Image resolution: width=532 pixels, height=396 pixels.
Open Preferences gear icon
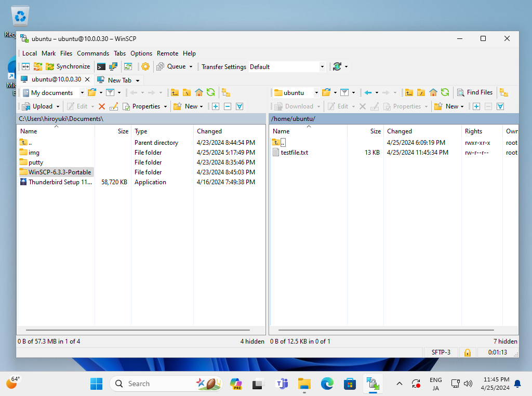tap(145, 66)
